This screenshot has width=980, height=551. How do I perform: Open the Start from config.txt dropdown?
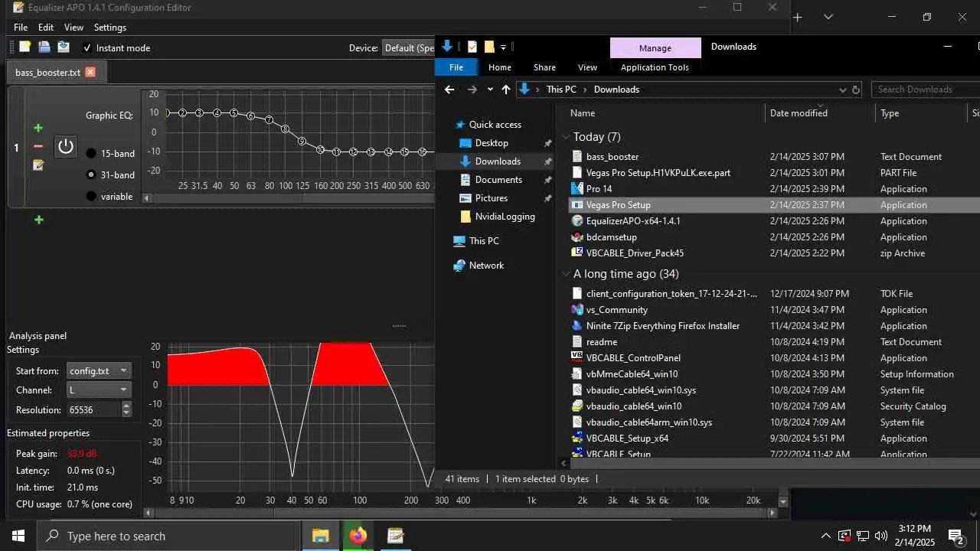pyautogui.click(x=99, y=370)
